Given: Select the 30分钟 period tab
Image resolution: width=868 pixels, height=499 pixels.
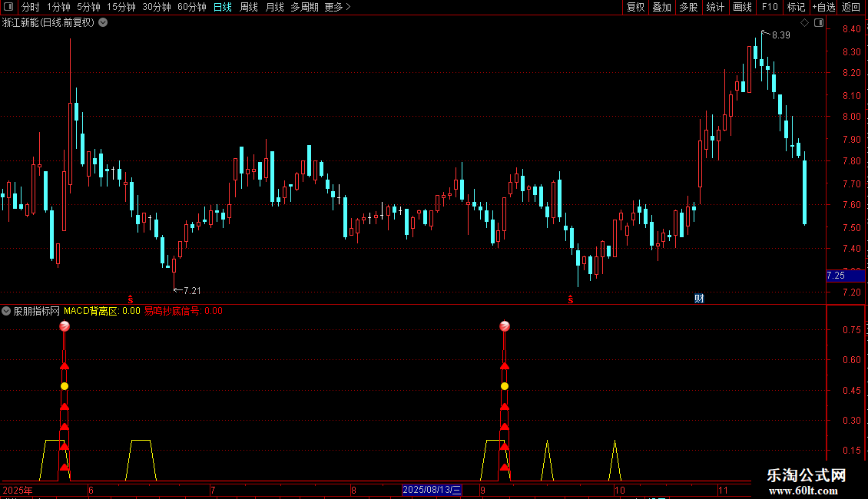Looking at the screenshot, I should [x=157, y=7].
